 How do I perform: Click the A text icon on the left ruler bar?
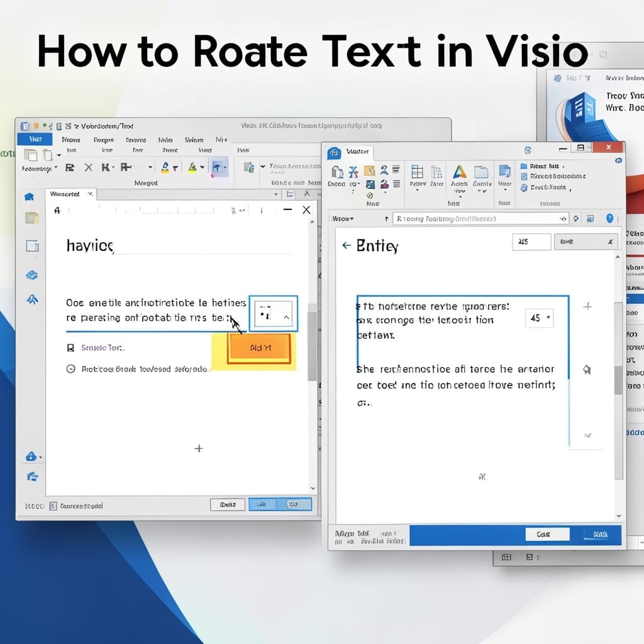pyautogui.click(x=57, y=210)
